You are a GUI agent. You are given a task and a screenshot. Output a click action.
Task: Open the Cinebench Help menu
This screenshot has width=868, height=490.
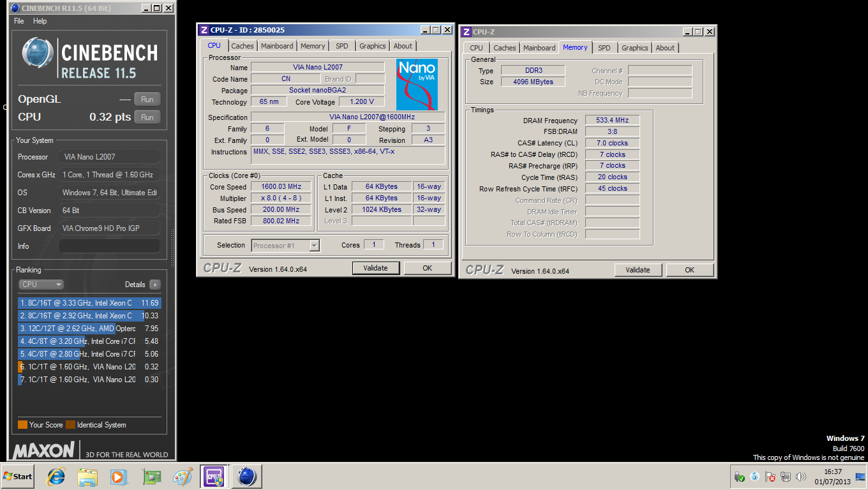tap(40, 21)
